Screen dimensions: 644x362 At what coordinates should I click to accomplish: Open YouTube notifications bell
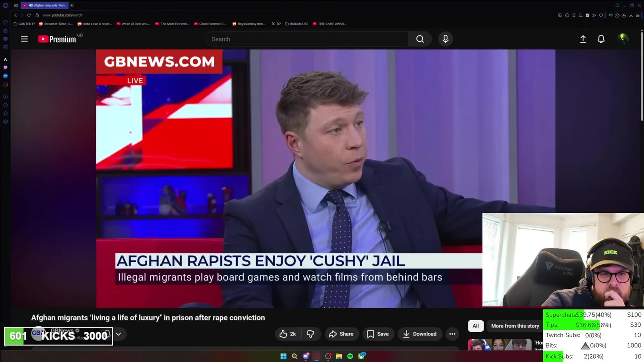click(601, 39)
